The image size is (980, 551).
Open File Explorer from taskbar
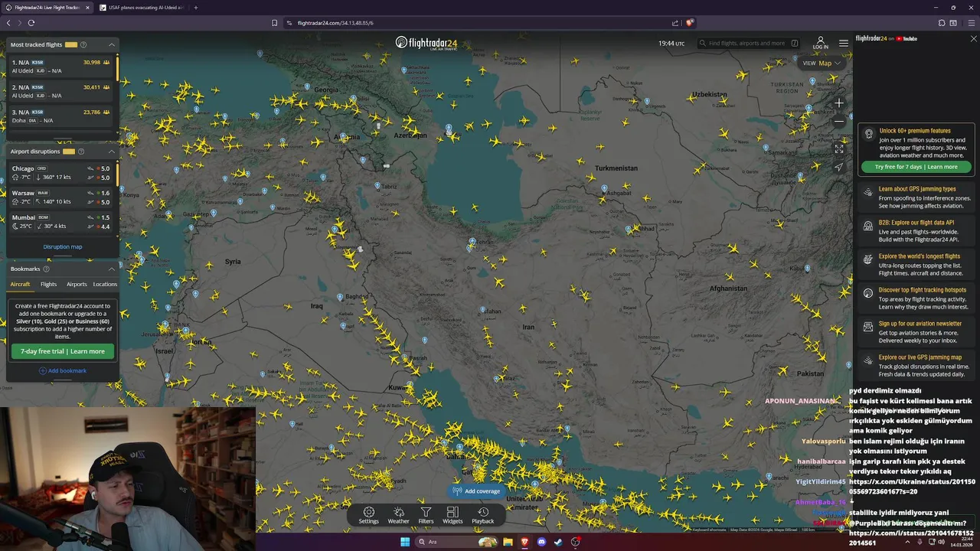[508, 542]
